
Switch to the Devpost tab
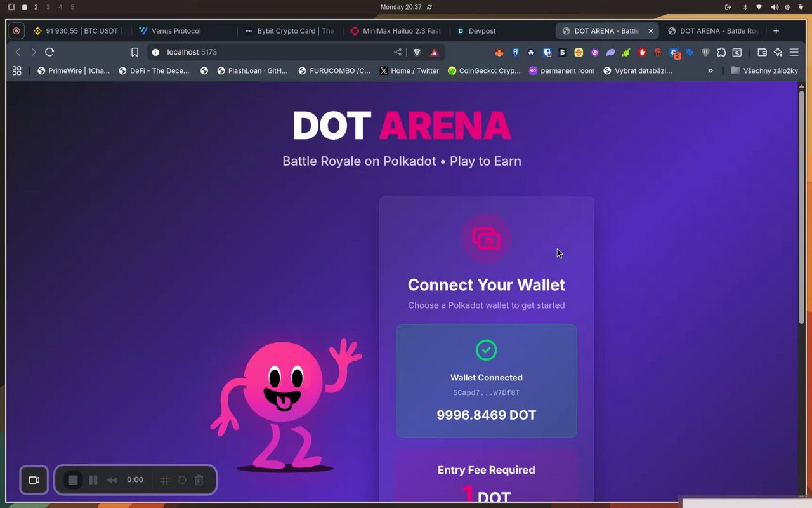click(x=501, y=30)
